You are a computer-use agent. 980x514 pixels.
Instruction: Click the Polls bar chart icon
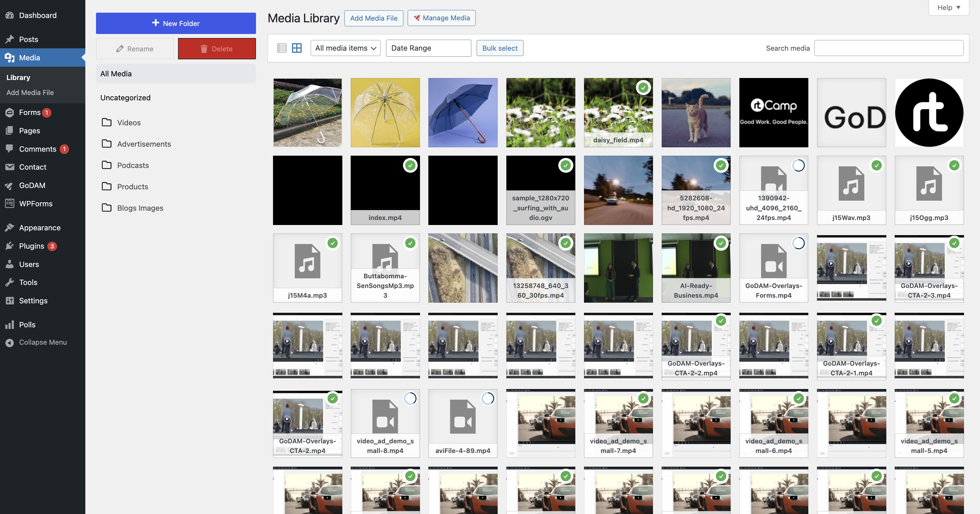(x=10, y=325)
